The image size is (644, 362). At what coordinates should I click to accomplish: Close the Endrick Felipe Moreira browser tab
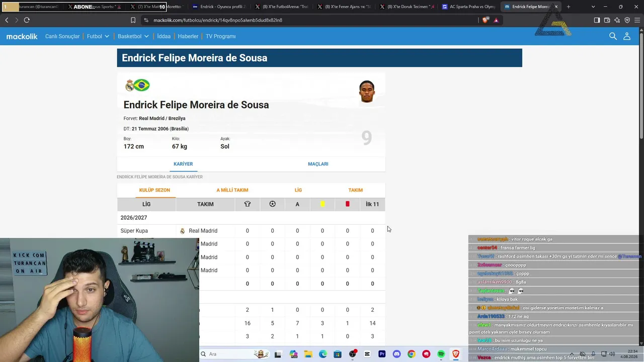(556, 7)
